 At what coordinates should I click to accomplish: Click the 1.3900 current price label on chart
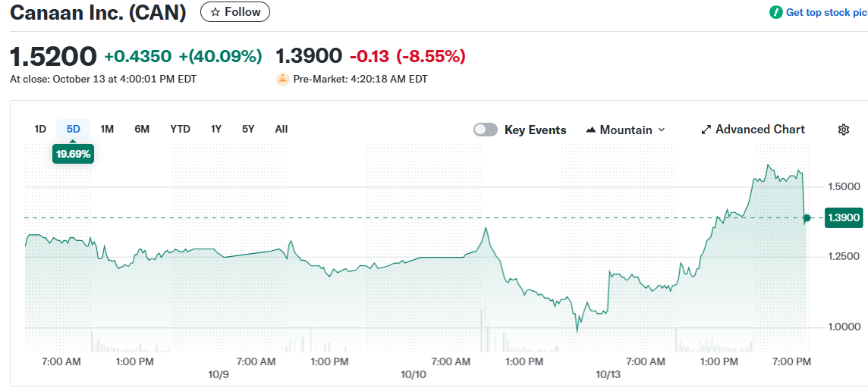point(843,218)
